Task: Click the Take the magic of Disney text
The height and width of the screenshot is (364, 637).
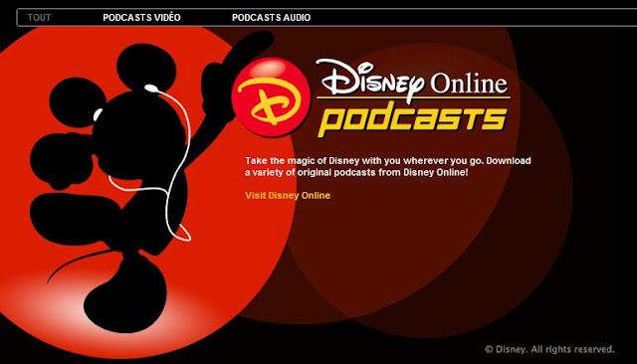Action: (388, 166)
